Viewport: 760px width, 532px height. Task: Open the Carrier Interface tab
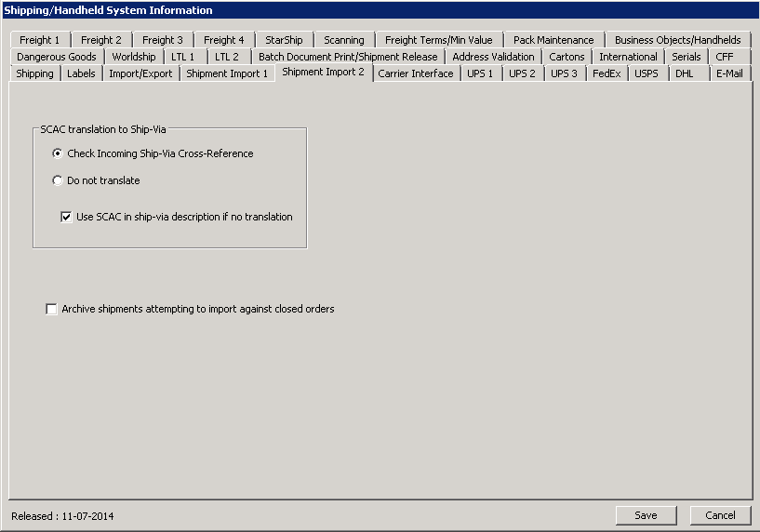click(416, 73)
